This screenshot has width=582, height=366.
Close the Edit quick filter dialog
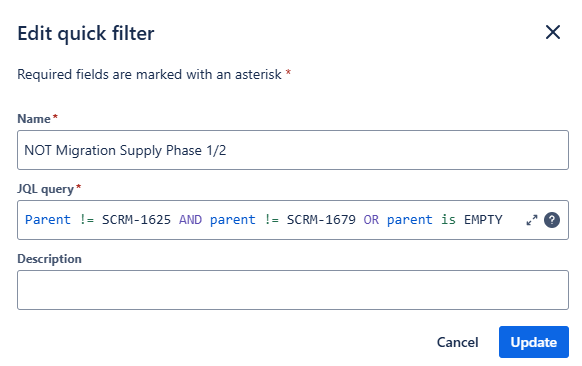pos(553,32)
